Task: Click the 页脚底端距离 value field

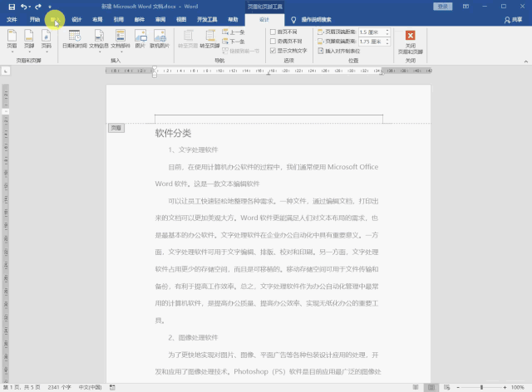Action: 372,42
